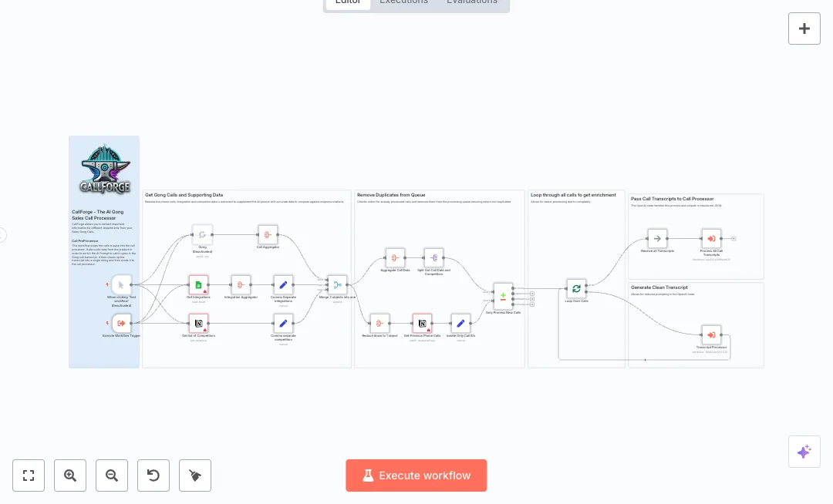Switch to the Executions tab
The width and height of the screenshot is (833, 504).
click(x=403, y=2)
